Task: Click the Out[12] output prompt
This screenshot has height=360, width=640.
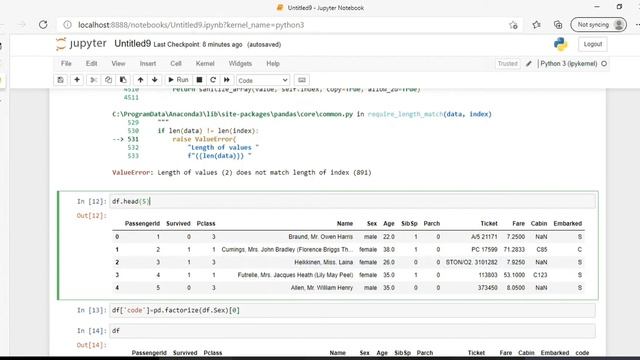Action: click(x=91, y=216)
